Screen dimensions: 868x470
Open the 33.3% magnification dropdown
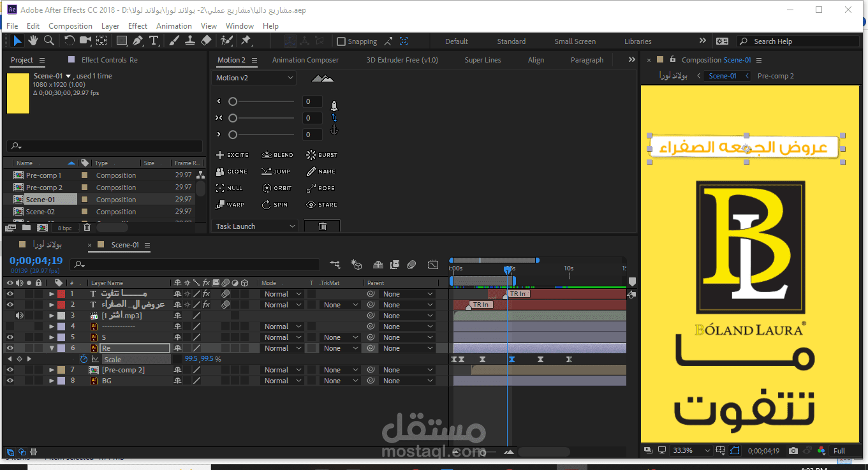pos(691,450)
